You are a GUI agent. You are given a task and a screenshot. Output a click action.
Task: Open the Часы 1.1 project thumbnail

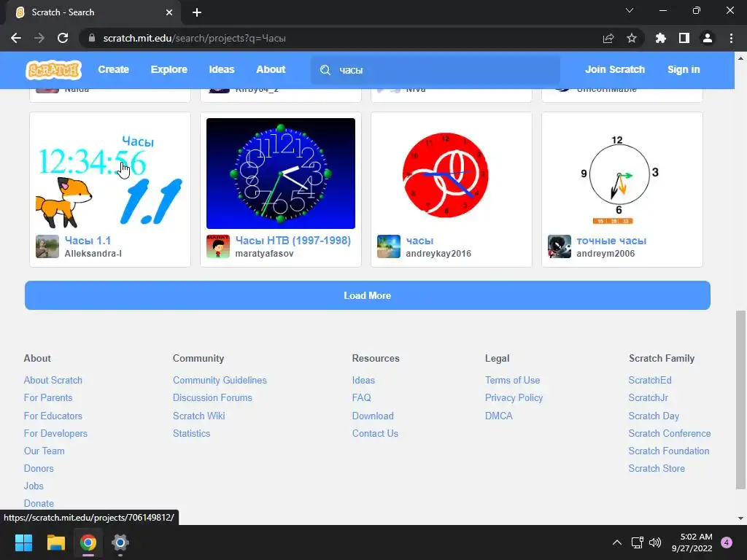point(110,174)
